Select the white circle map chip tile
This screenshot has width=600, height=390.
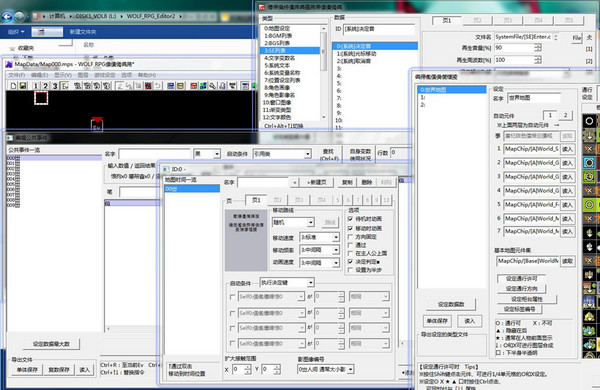point(589,121)
